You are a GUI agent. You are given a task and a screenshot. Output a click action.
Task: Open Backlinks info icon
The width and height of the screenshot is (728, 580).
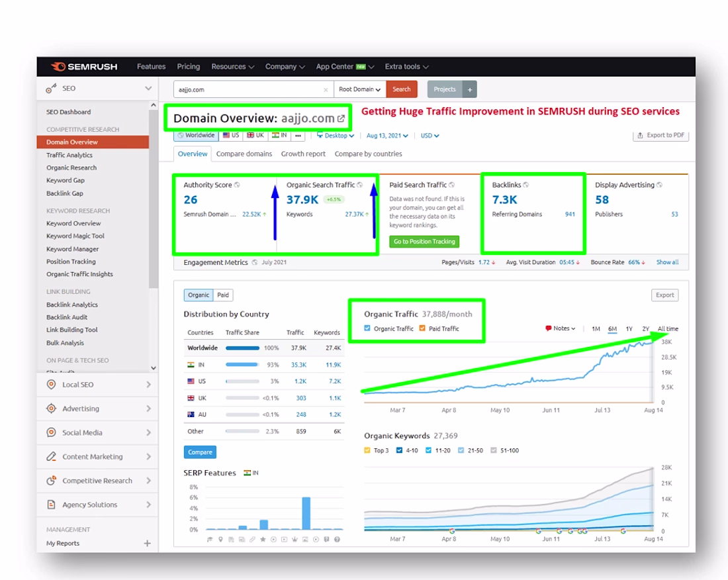(x=526, y=185)
